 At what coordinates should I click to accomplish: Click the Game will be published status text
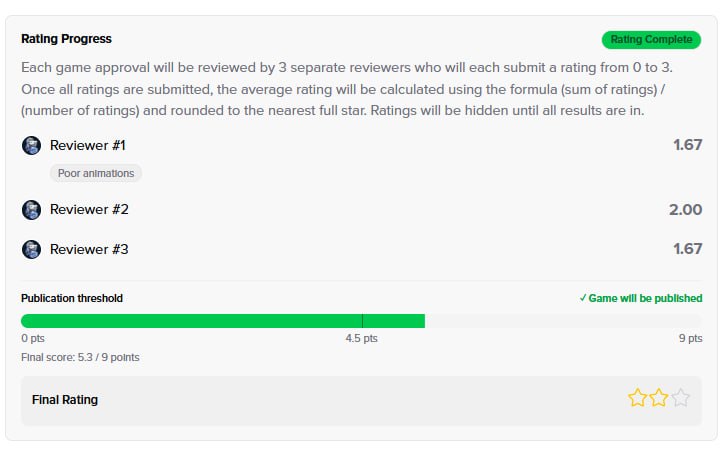click(x=645, y=299)
